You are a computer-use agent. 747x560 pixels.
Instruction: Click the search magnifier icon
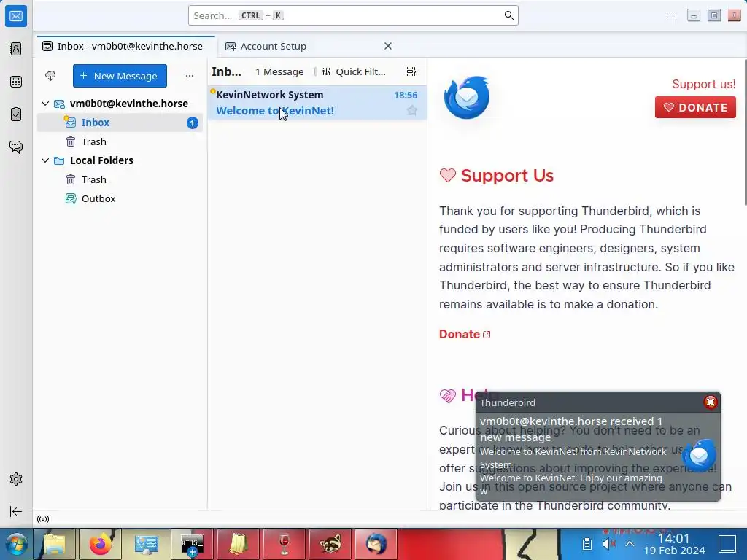(508, 15)
